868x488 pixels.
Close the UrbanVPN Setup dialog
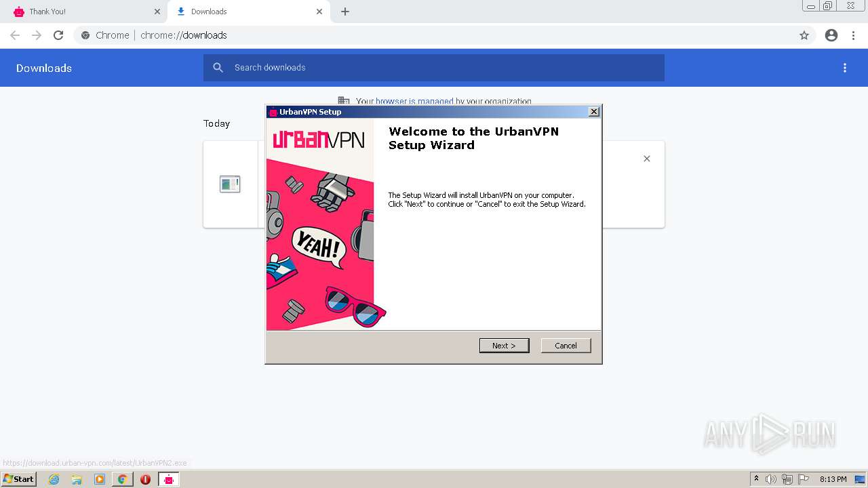594,112
